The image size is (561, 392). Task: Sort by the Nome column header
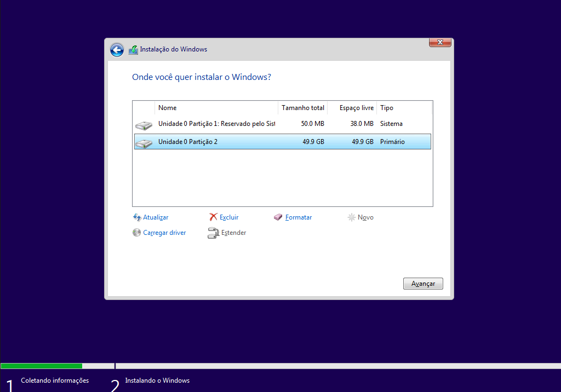point(216,108)
